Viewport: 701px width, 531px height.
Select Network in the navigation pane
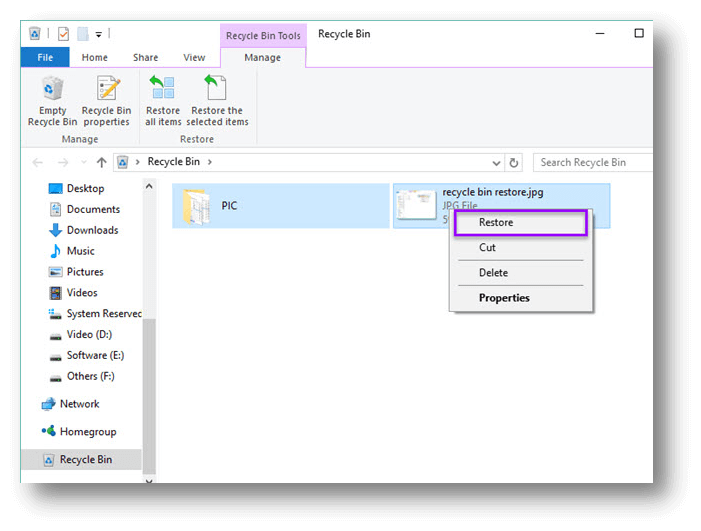click(79, 404)
